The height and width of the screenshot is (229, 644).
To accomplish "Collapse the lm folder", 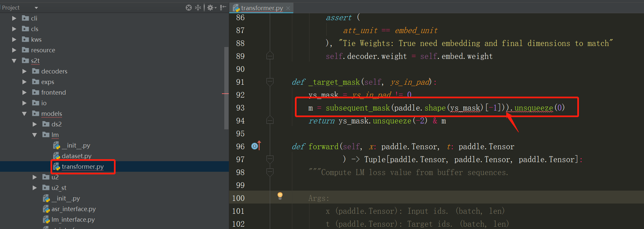I will (x=35, y=135).
